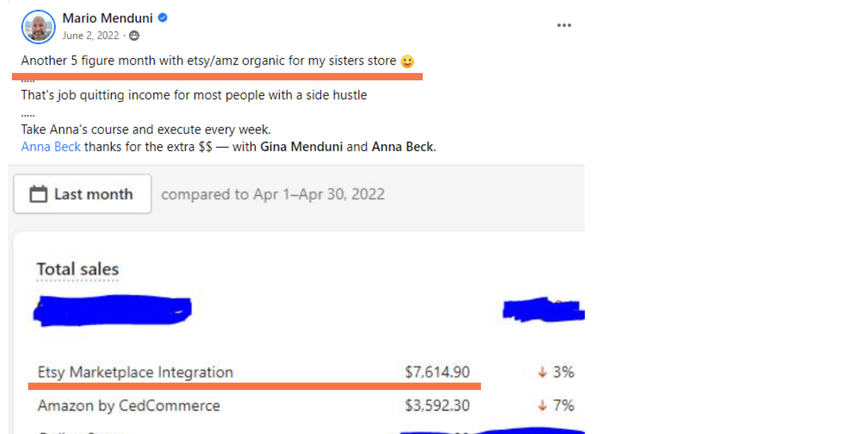The height and width of the screenshot is (434, 868).
Task: Click the $3,592.30 Amazon sales amount
Action: point(437,405)
